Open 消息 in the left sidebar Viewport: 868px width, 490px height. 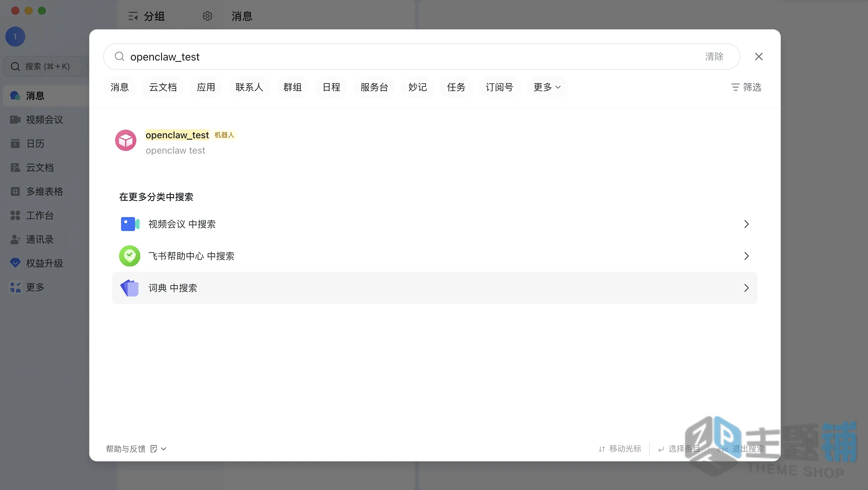(x=46, y=96)
